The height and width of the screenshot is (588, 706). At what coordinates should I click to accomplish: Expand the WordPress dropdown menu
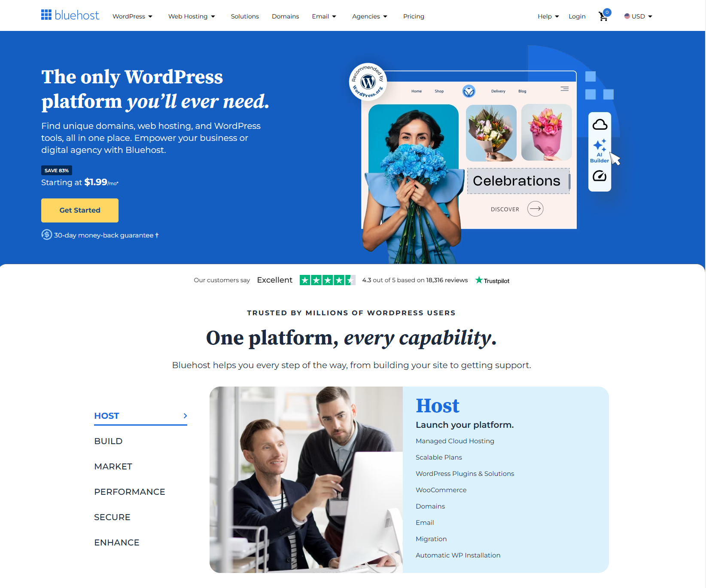point(132,16)
